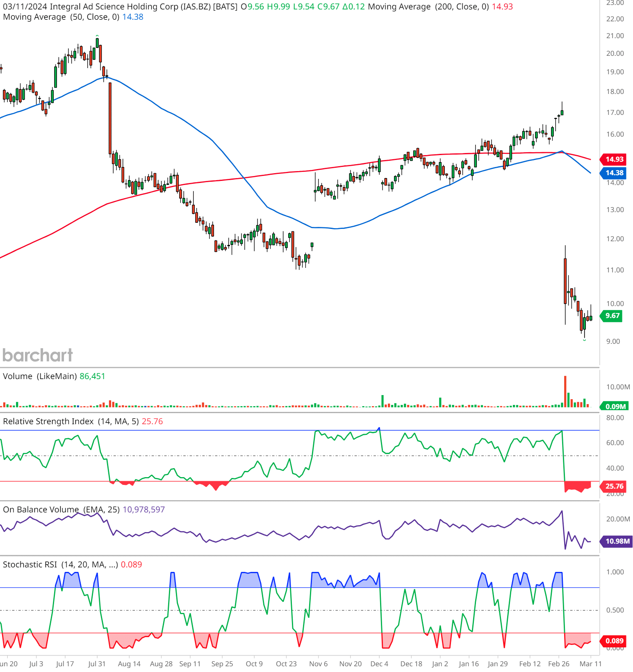This screenshot has height=672, width=633.
Task: Click the red 14.93 moving average price tag
Action: click(614, 159)
